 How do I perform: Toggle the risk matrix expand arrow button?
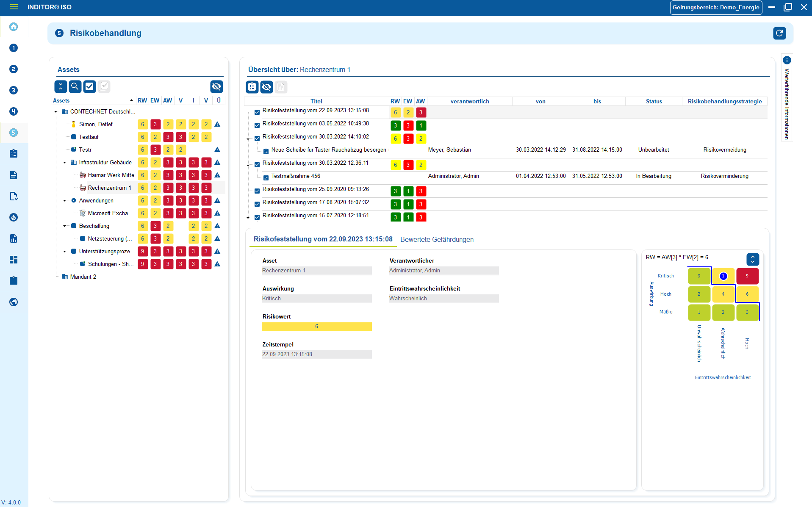[x=752, y=259]
